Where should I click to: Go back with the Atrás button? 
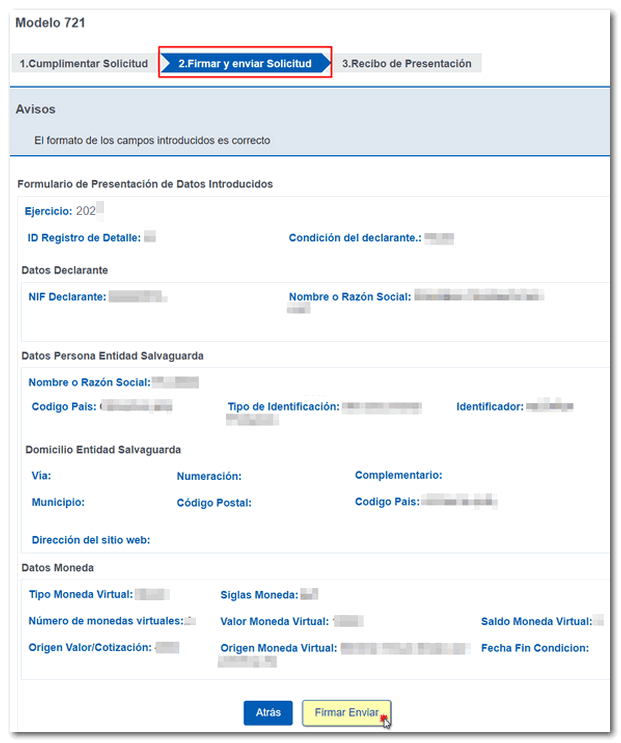[x=268, y=713]
